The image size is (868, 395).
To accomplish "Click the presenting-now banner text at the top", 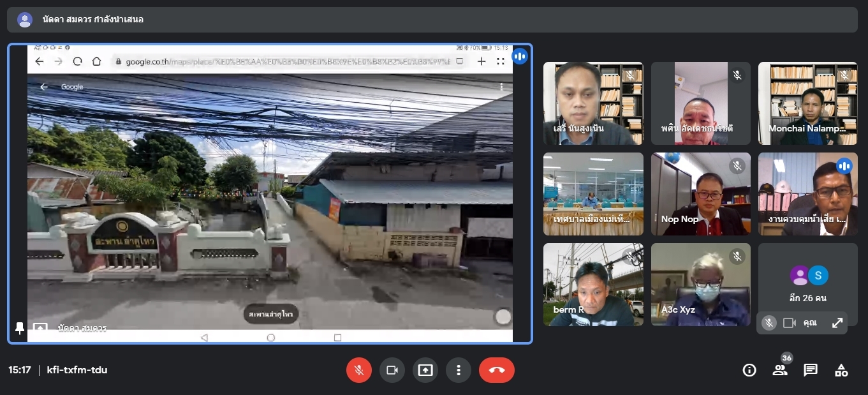I will tap(93, 19).
